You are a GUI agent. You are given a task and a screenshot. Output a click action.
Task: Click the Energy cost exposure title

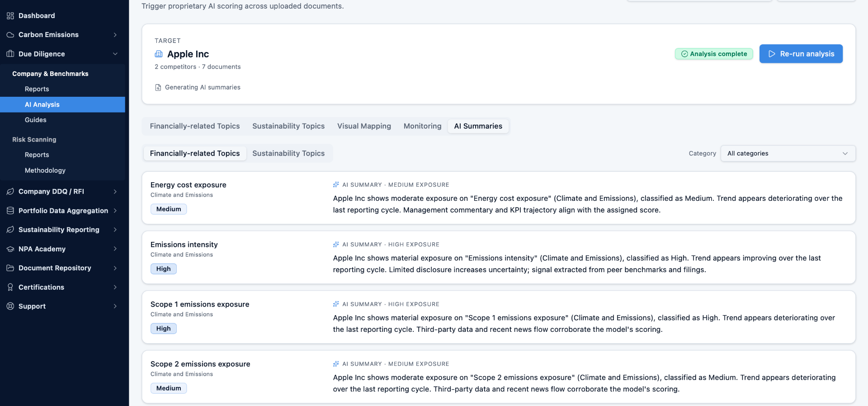(189, 185)
